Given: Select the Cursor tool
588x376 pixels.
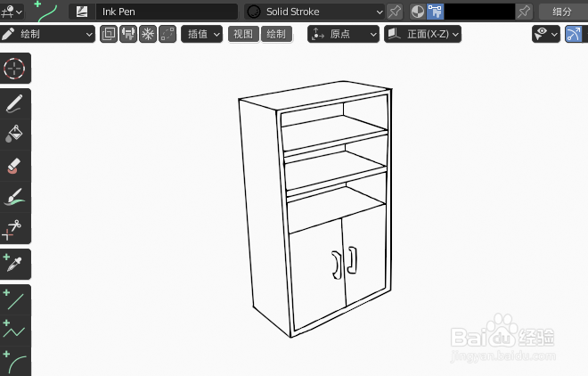Looking at the screenshot, I should point(15,69).
